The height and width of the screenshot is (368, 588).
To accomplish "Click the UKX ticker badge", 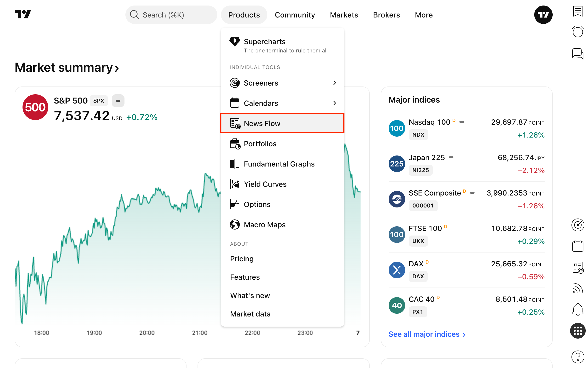I will 418,241.
